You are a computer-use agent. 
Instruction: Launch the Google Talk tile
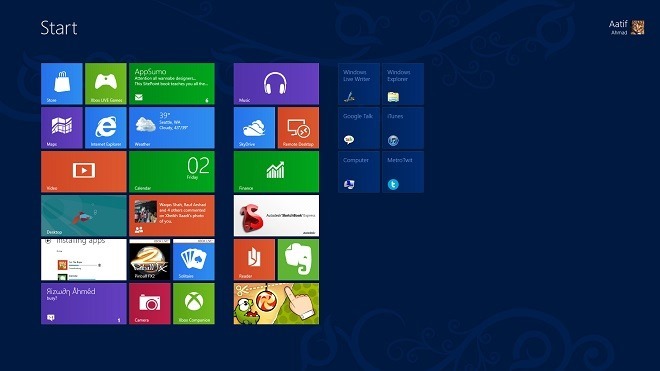click(x=359, y=128)
